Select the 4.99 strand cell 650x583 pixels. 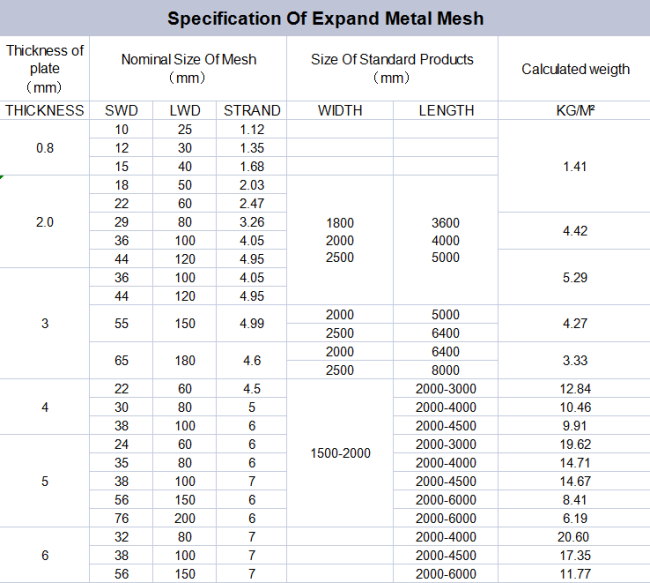click(252, 323)
